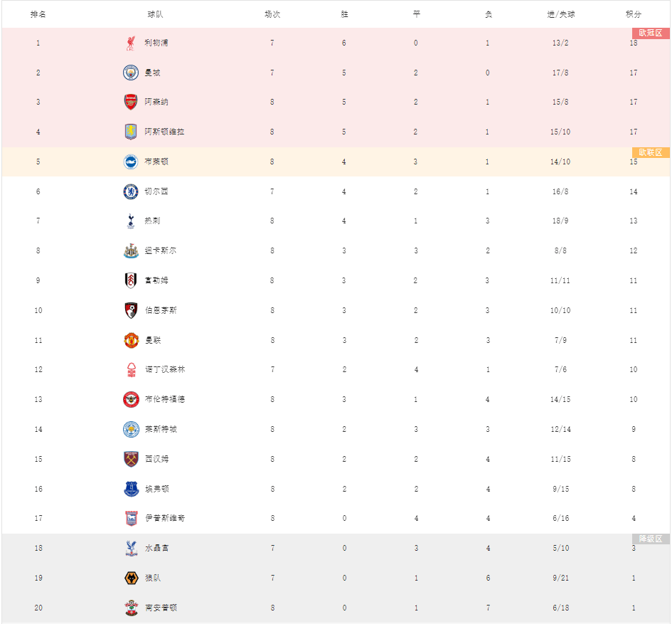Image resolution: width=672 pixels, height=624 pixels.
Task: Click the 进/失球 column header
Action: tap(560, 14)
